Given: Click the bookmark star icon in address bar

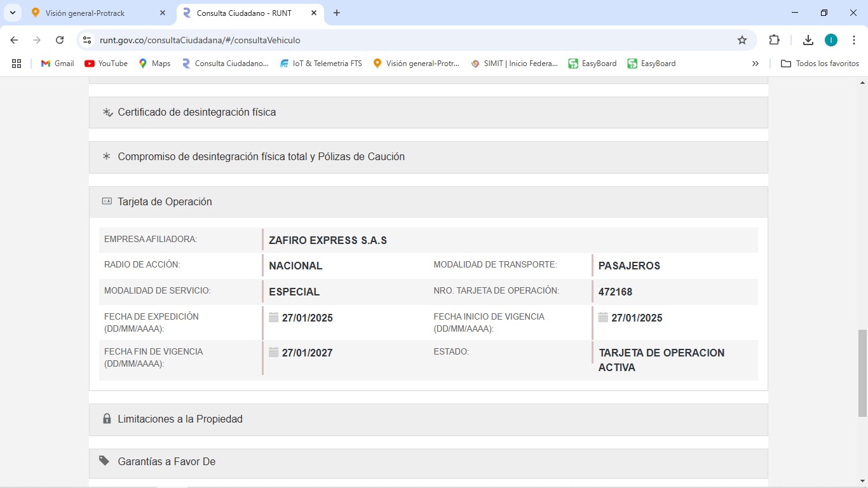Looking at the screenshot, I should tap(742, 40).
